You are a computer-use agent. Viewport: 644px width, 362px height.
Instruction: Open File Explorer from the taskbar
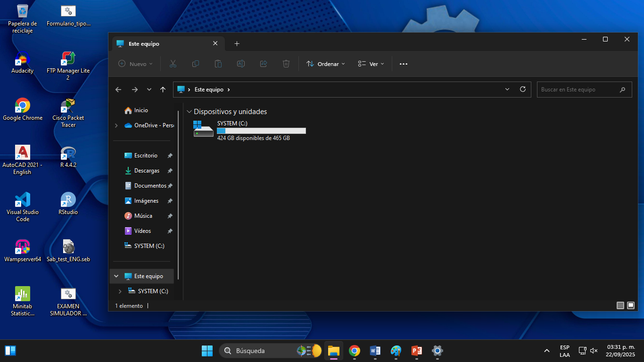tap(334, 351)
